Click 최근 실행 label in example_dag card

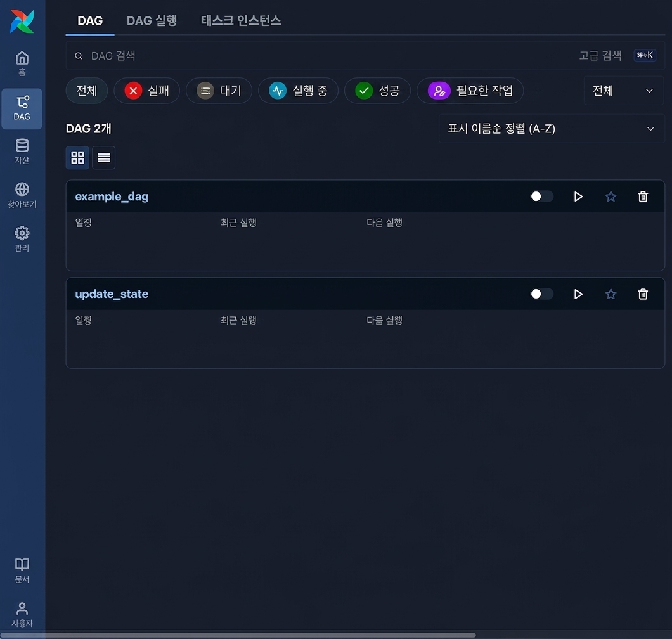(238, 223)
